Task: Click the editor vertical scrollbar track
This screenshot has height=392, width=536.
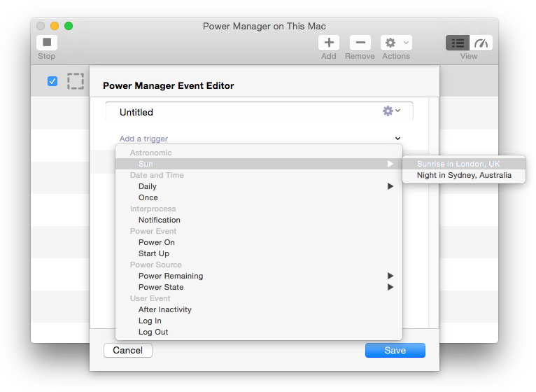Action: click(433, 212)
